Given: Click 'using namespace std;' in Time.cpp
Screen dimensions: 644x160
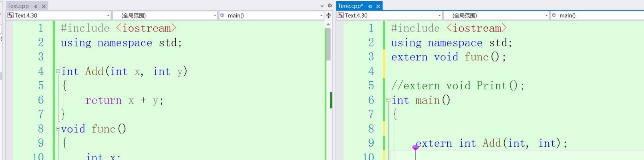Looking at the screenshot, I should (452, 42).
